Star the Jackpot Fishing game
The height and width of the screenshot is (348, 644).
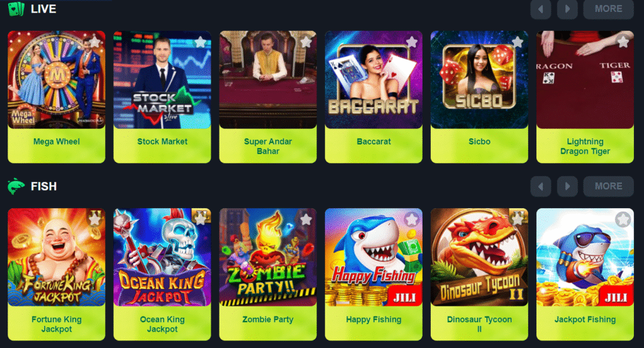(x=623, y=220)
